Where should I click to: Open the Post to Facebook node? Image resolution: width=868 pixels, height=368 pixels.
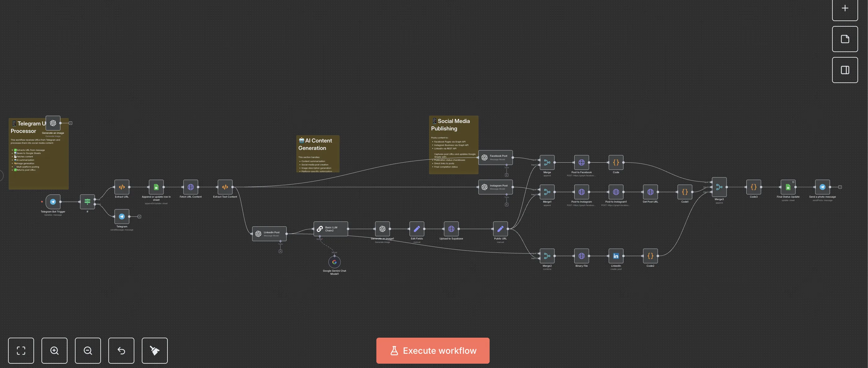click(581, 163)
